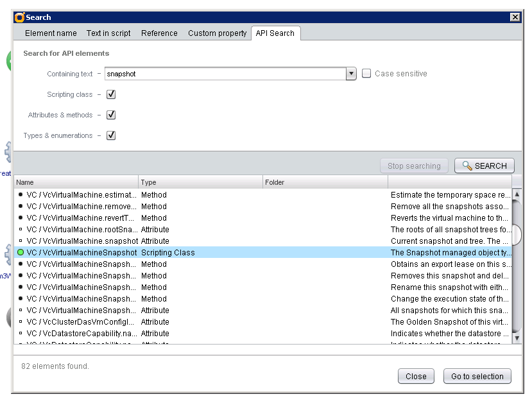The width and height of the screenshot is (532, 401).
Task: Select the VcVirtualMachine.snapshot Attribute row
Action: pyautogui.click(x=262, y=241)
